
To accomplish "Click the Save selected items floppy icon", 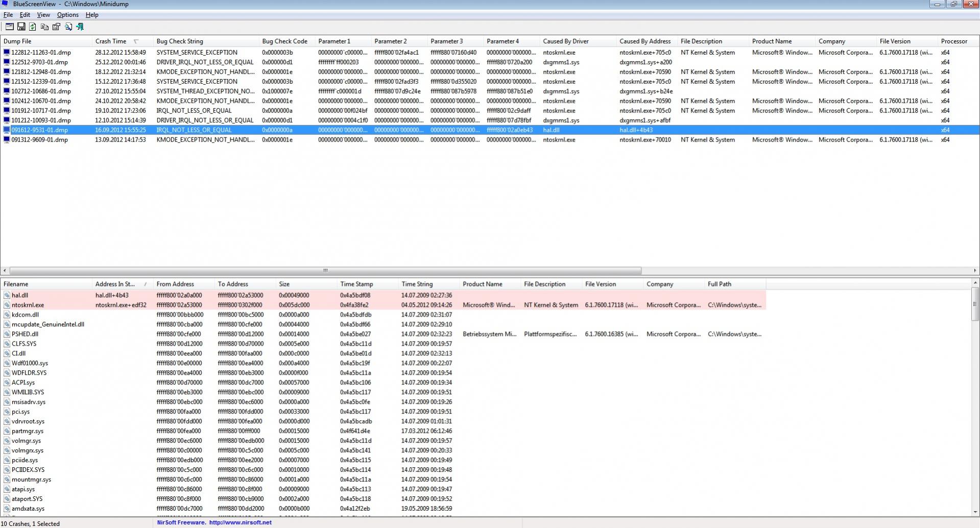I will click(x=21, y=27).
